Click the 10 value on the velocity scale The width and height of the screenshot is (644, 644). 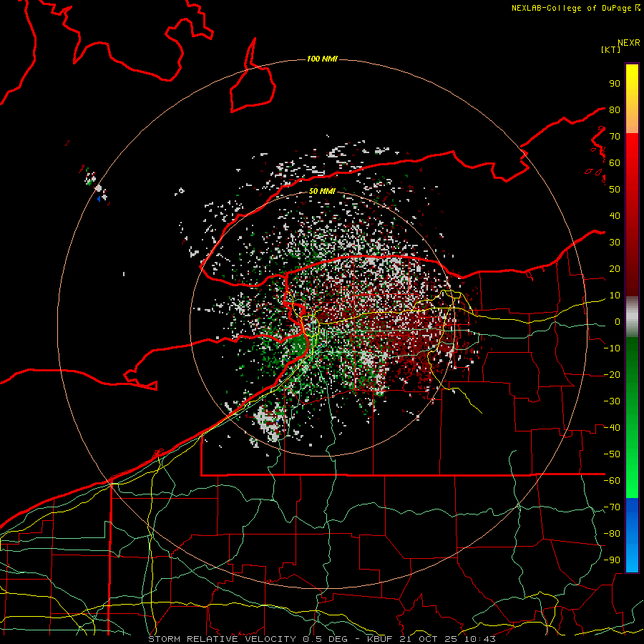[x=615, y=296]
